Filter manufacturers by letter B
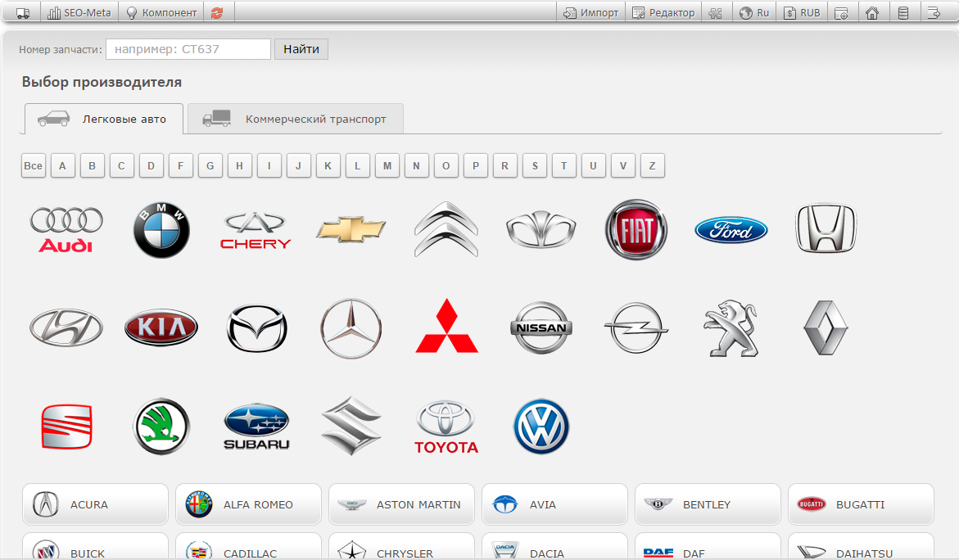959x560 pixels. pyautogui.click(x=93, y=165)
